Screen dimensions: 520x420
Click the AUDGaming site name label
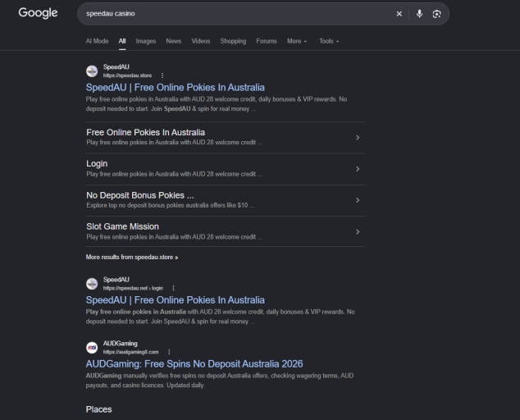click(120, 344)
